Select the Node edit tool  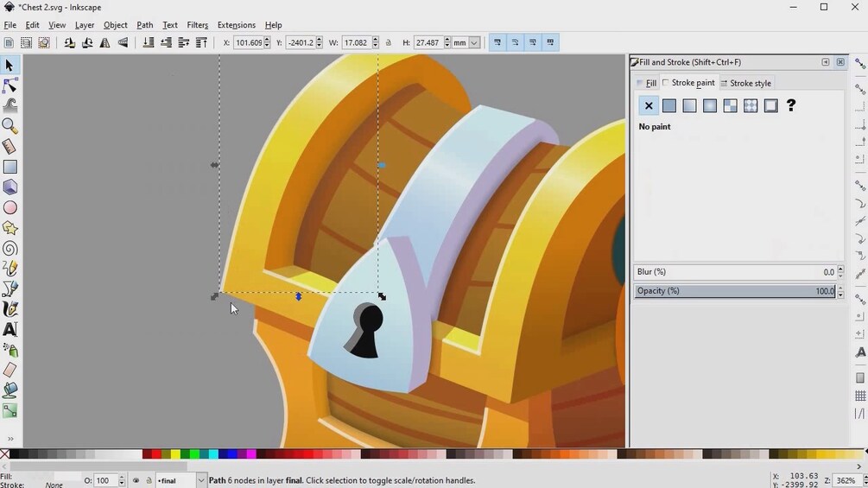10,86
